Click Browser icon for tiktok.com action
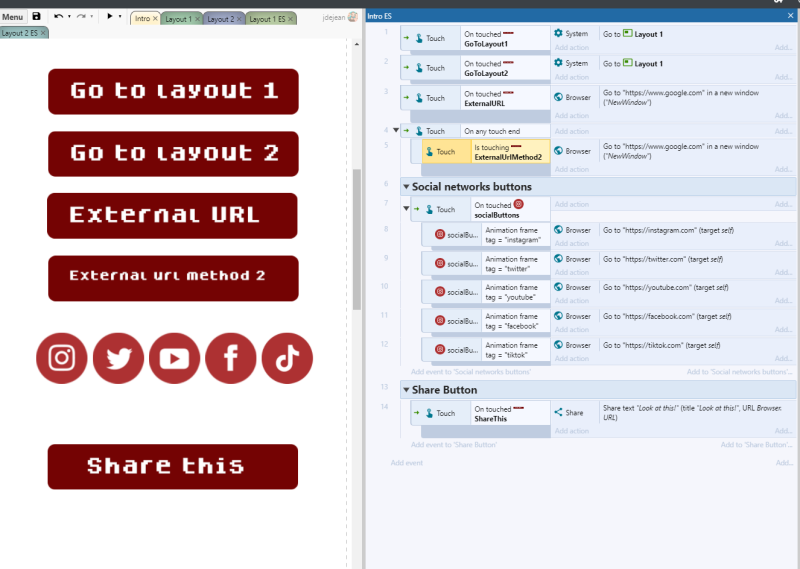800x569 pixels. 558,345
